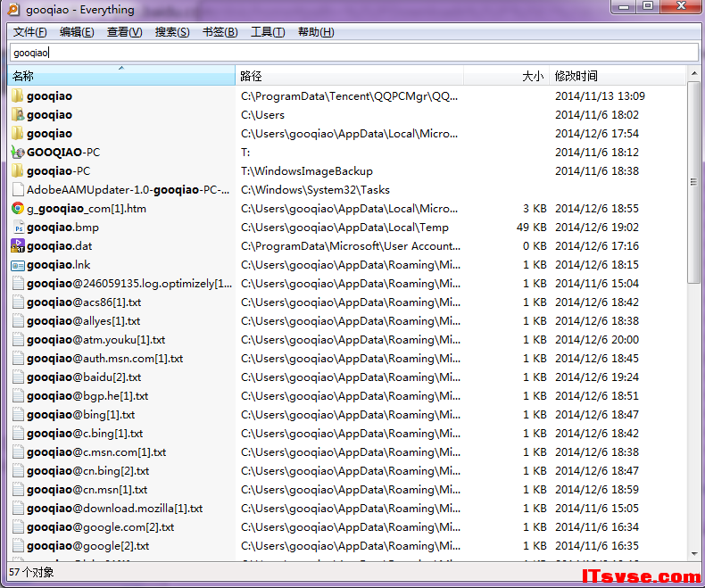The image size is (705, 588).
Task: Click icon of gooqiao@246059135.log.optimizely file
Action: pos(18,283)
